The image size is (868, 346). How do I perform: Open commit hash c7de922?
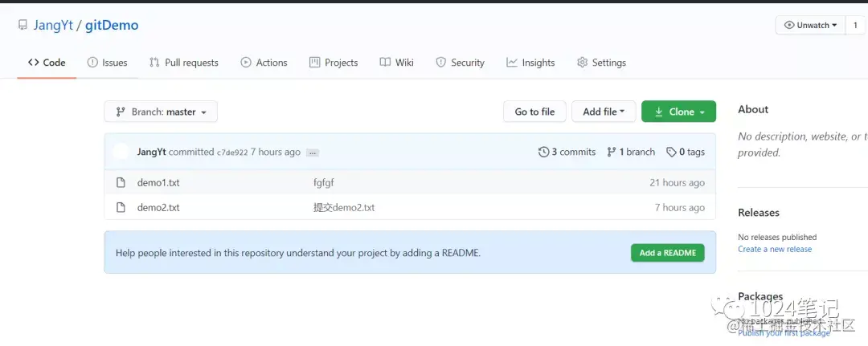click(x=232, y=153)
